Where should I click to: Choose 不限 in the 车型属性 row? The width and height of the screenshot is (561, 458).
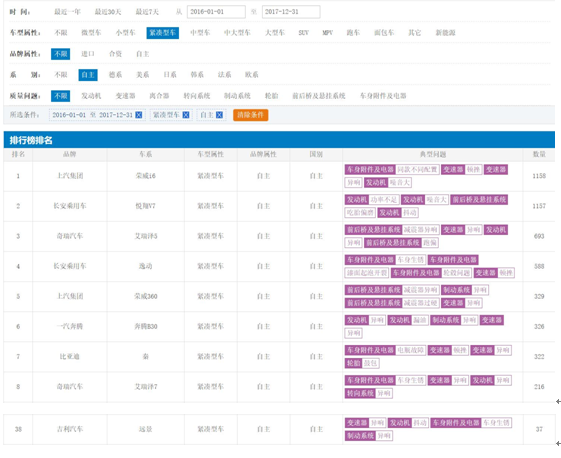61,33
